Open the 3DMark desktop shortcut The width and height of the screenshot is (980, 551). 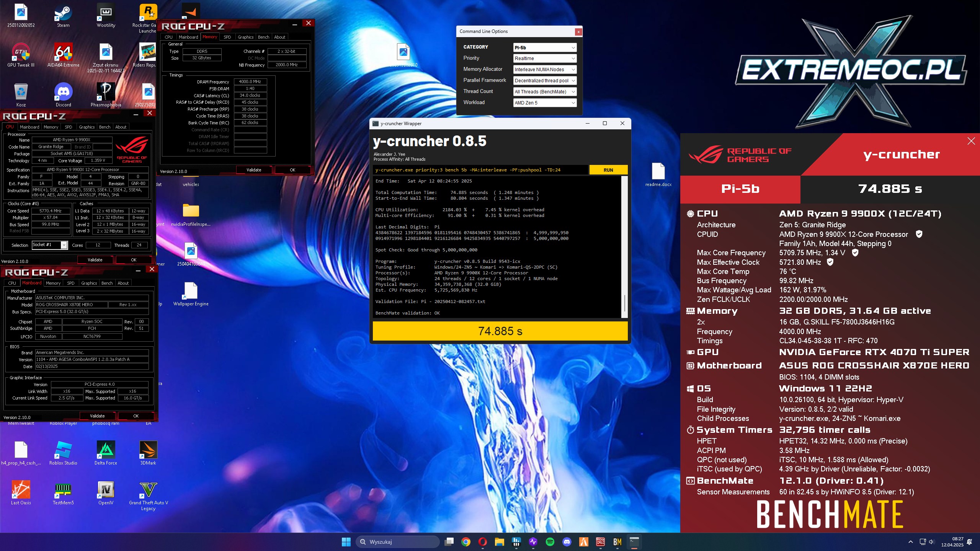coord(148,453)
